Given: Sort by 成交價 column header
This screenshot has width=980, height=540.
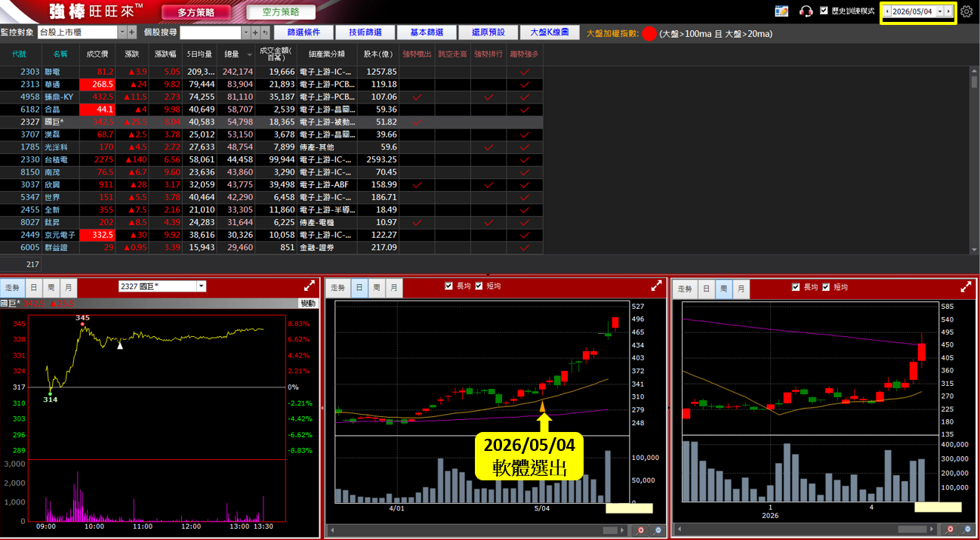Looking at the screenshot, I should (x=97, y=54).
